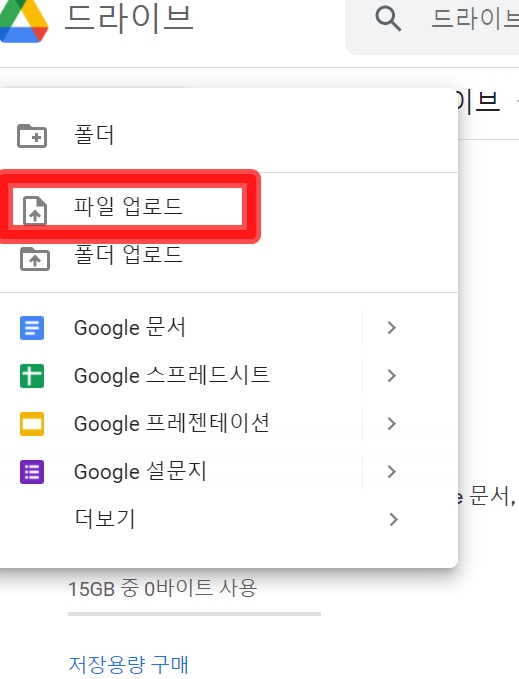Screen dimensions: 519x679
Task: Click the folder upload icon
Action: (x=35, y=259)
